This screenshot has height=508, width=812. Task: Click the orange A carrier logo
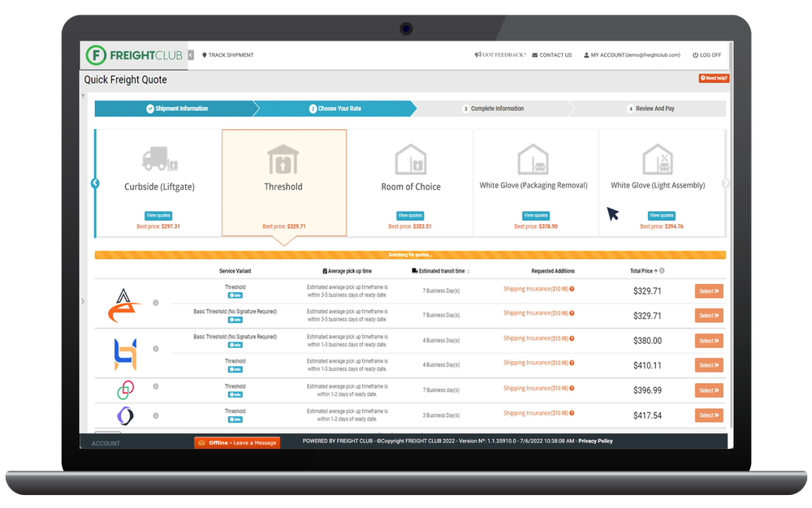(x=124, y=305)
